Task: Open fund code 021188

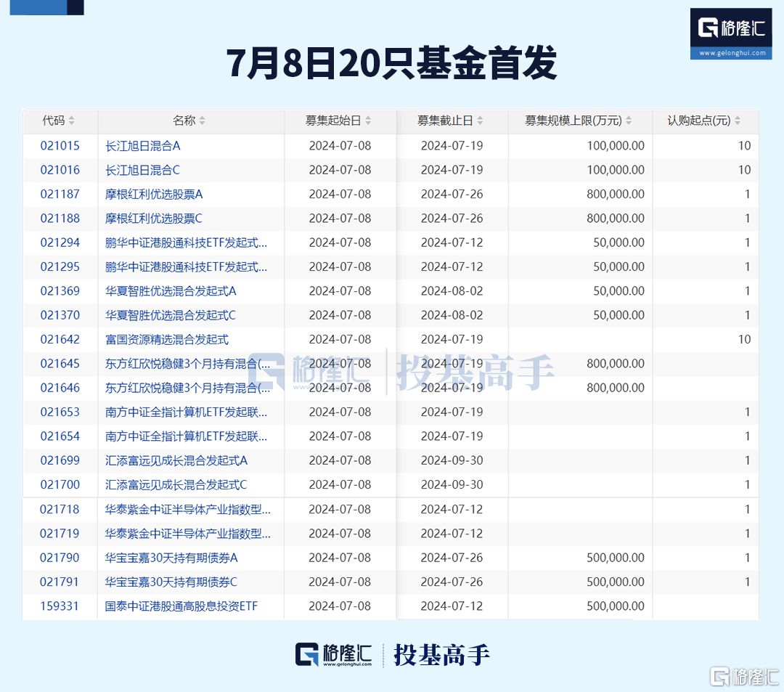Action: click(60, 219)
